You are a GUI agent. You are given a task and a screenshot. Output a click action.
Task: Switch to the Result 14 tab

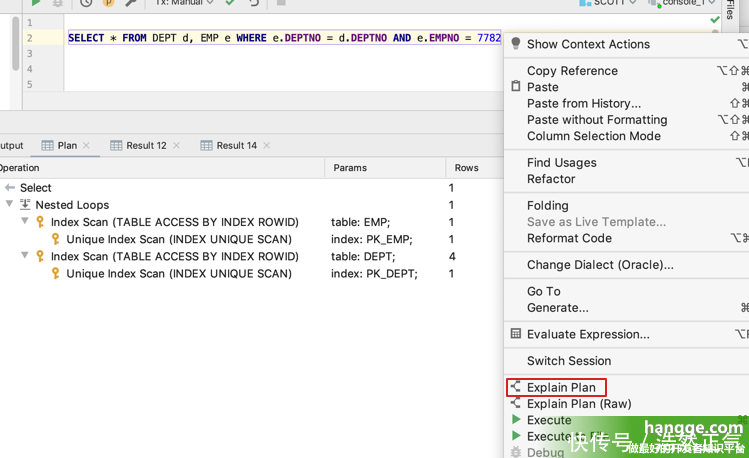[x=236, y=145]
